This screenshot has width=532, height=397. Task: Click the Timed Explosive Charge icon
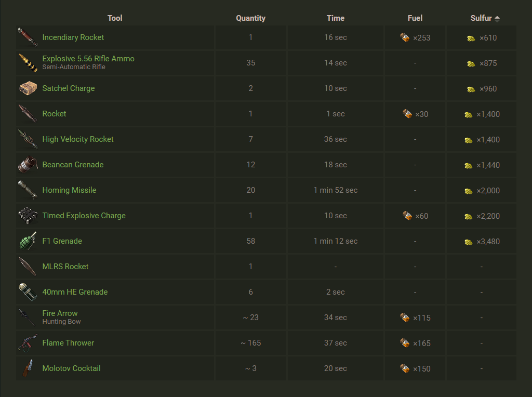(28, 216)
